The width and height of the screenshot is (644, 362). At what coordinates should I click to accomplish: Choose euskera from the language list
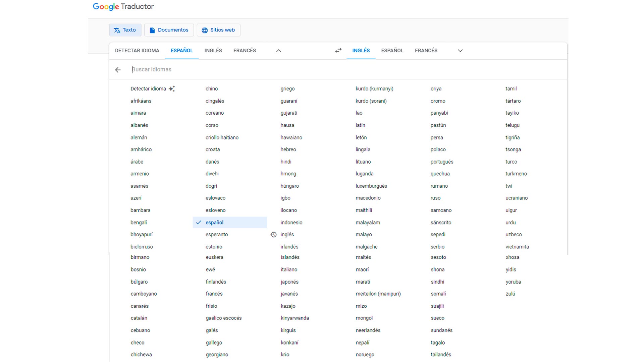[214, 257]
